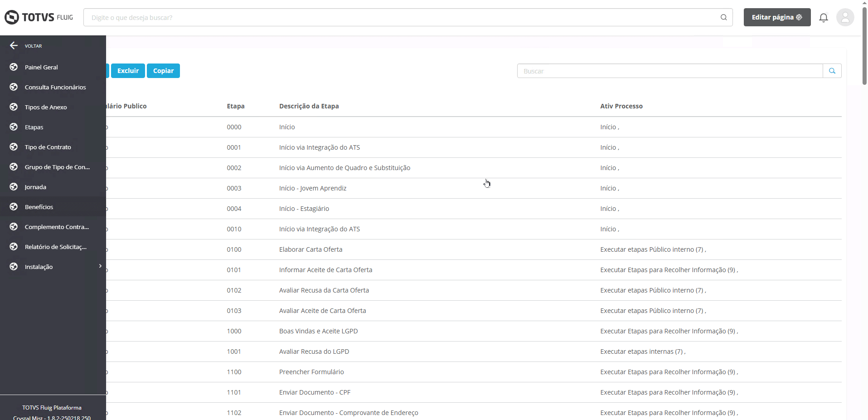Select row 'Boas Vindas e Aceite LGPD'
The width and height of the screenshot is (868, 420).
(x=474, y=331)
